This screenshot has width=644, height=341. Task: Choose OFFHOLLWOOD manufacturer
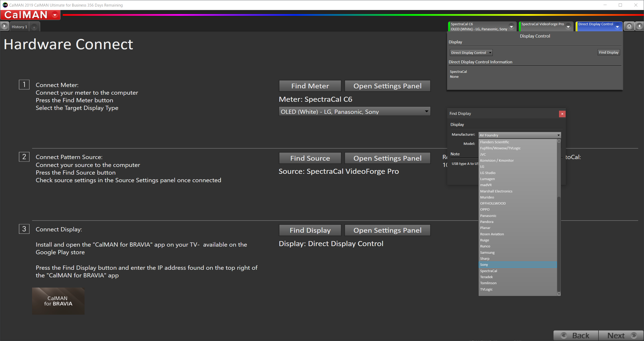click(518, 203)
